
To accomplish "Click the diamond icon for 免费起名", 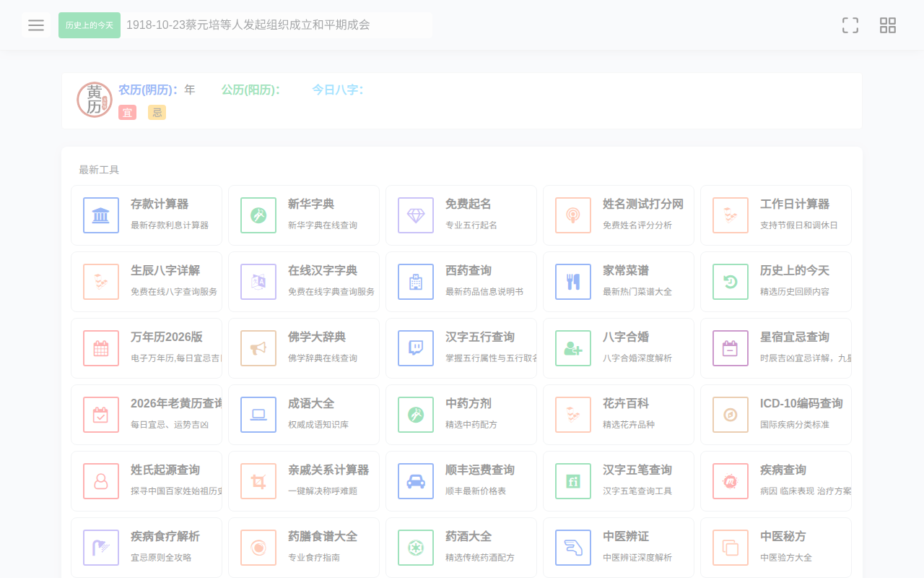I will pos(416,215).
